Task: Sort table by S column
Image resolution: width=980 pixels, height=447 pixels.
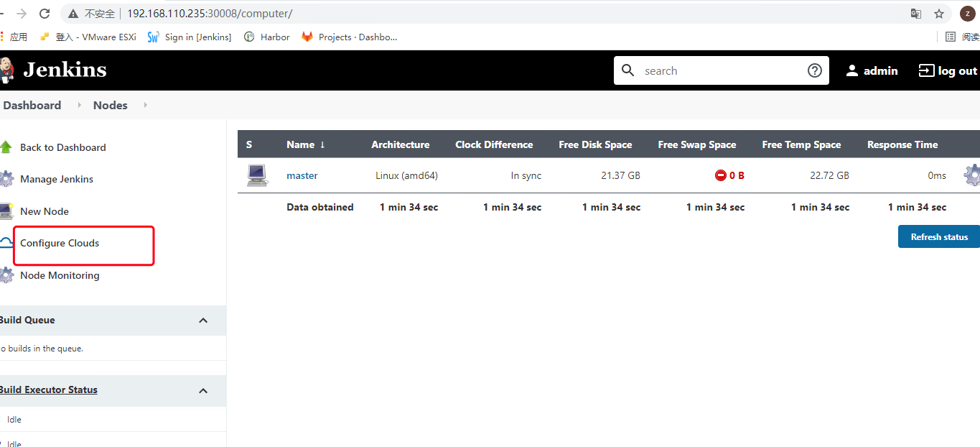Action: point(249,144)
